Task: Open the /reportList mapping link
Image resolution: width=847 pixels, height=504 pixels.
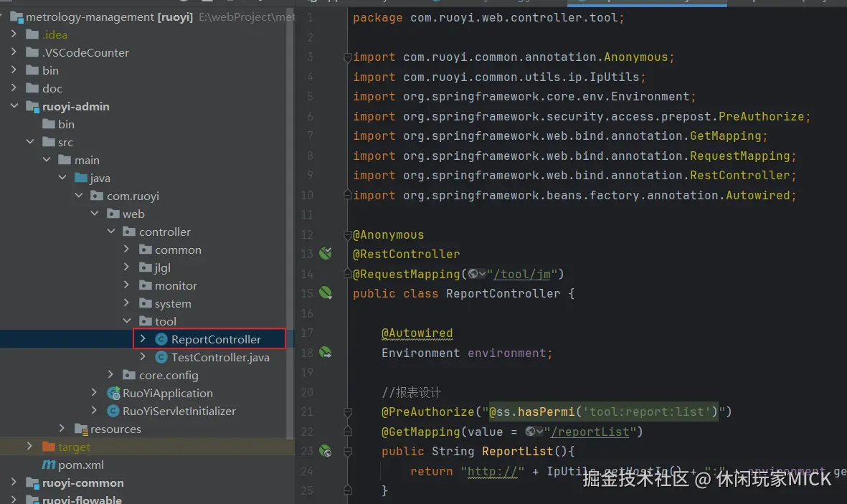Action: tap(590, 432)
